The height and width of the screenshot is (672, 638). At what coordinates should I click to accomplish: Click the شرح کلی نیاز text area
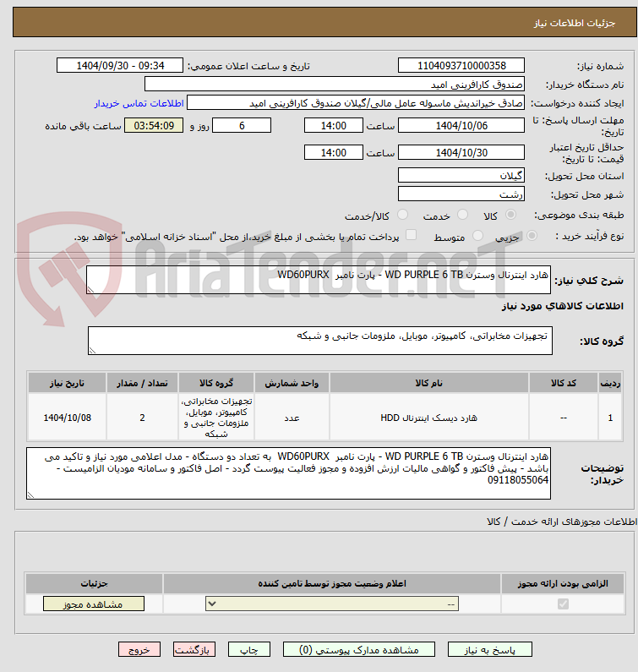click(319, 280)
